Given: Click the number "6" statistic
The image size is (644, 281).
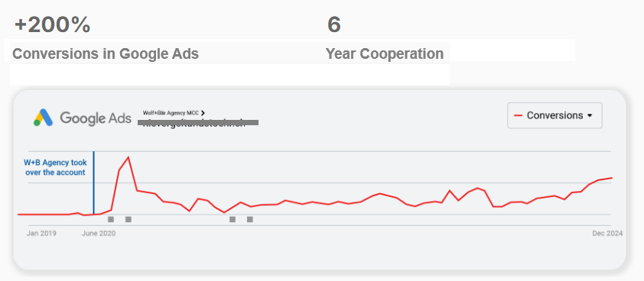Looking at the screenshot, I should 334,24.
